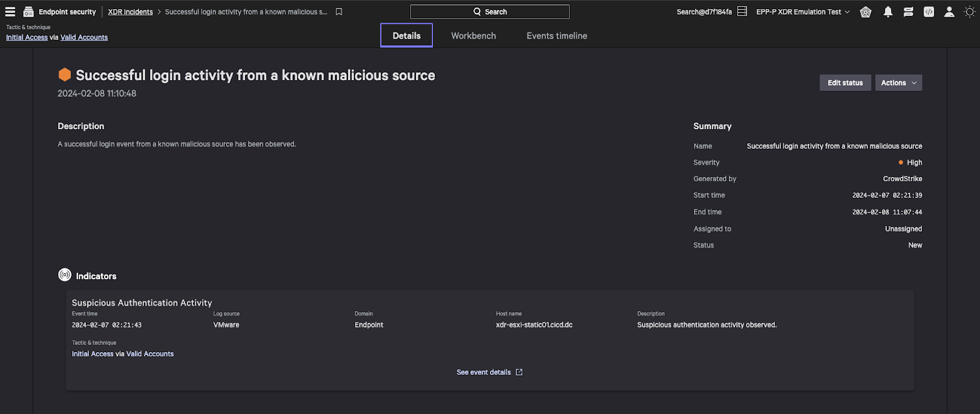Viewport: 980px width, 414px height.
Task: Click the High severity value
Action: click(914, 162)
